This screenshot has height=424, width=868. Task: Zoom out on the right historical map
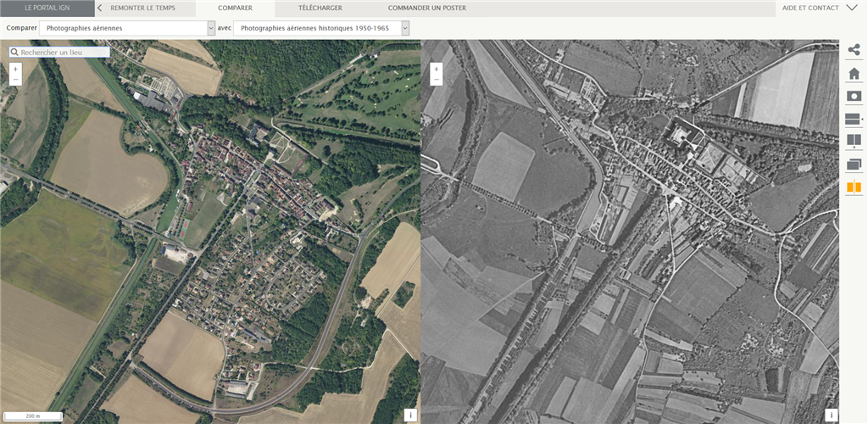(437, 81)
